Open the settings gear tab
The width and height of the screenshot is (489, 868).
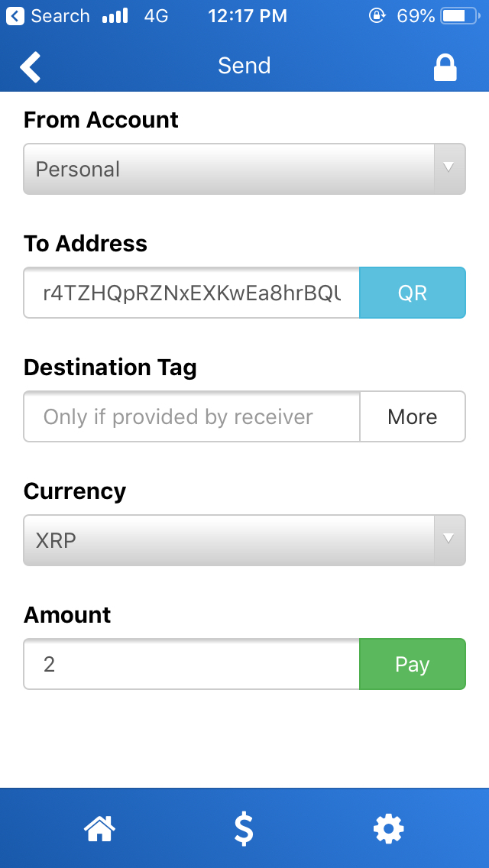tap(388, 828)
